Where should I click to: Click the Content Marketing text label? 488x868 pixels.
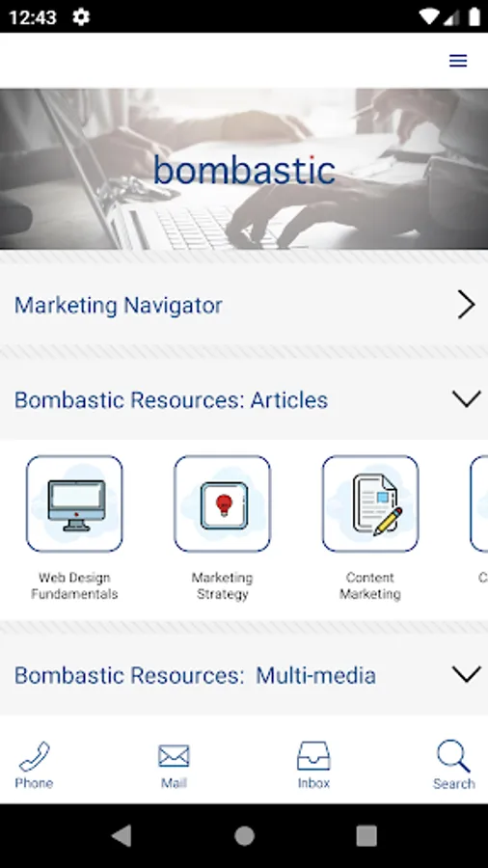click(370, 585)
